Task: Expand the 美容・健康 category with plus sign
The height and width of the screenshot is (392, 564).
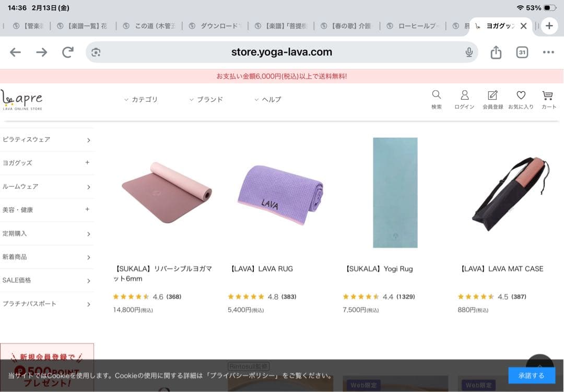Action: click(x=88, y=210)
